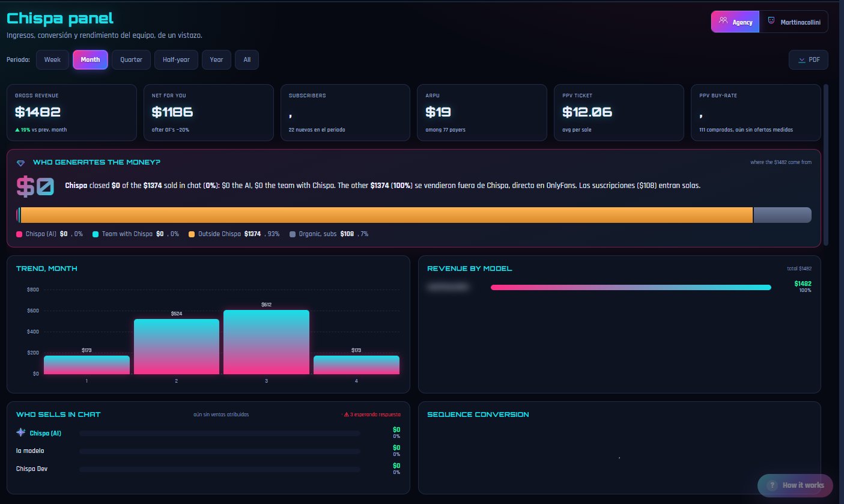Open the Subscribers card
The image size is (844, 504).
[345, 113]
